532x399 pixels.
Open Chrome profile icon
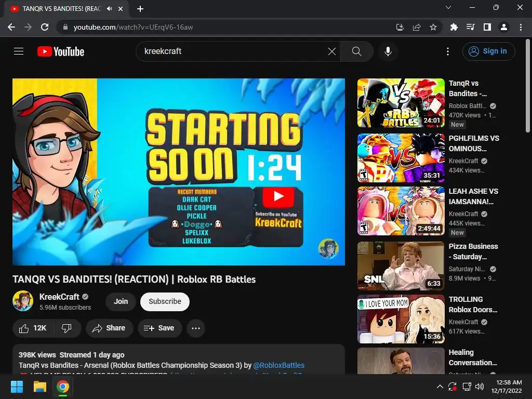(504, 27)
